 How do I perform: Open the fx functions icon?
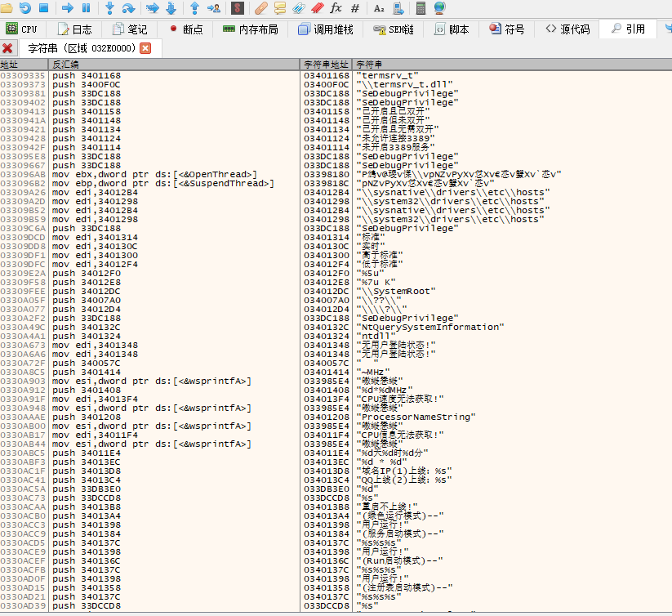point(336,8)
